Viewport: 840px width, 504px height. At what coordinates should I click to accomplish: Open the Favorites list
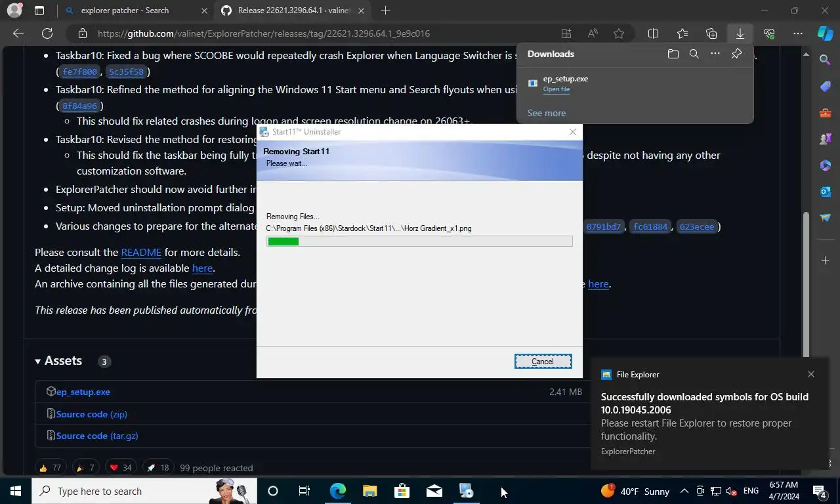682,33
